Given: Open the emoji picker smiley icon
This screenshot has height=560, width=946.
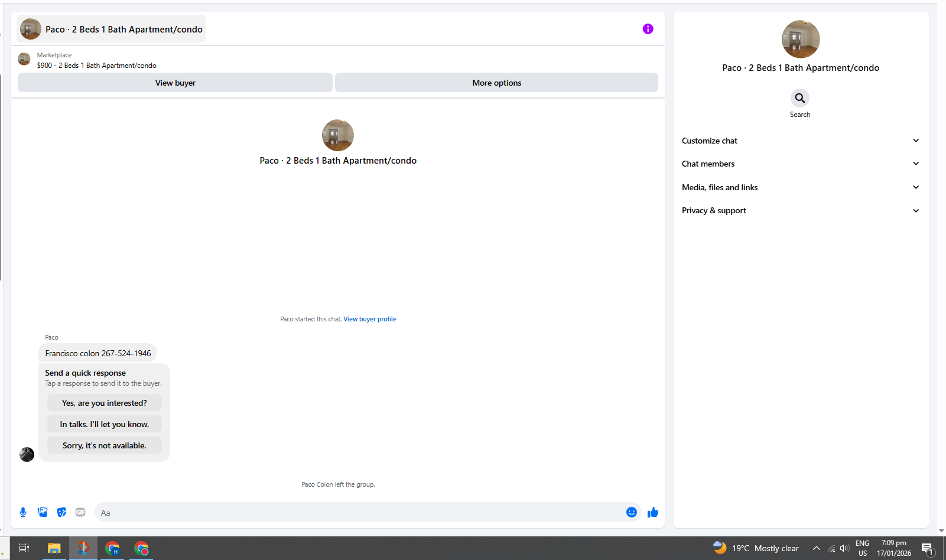Looking at the screenshot, I should coord(631,512).
